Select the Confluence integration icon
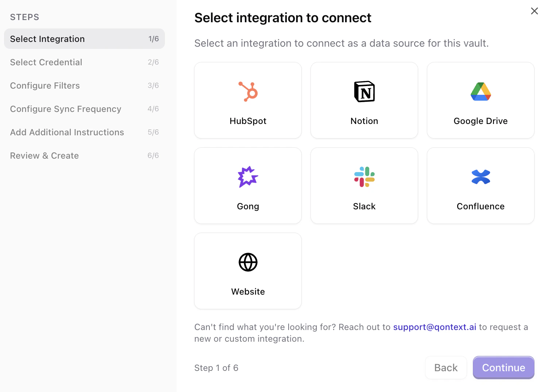Viewport: 548px width, 392px height. 481,177
